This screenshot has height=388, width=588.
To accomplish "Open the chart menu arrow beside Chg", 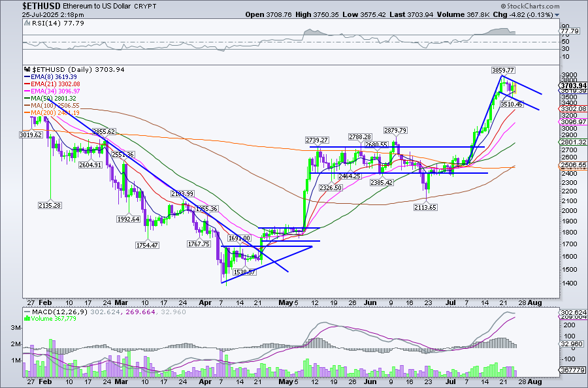I will [x=557, y=15].
